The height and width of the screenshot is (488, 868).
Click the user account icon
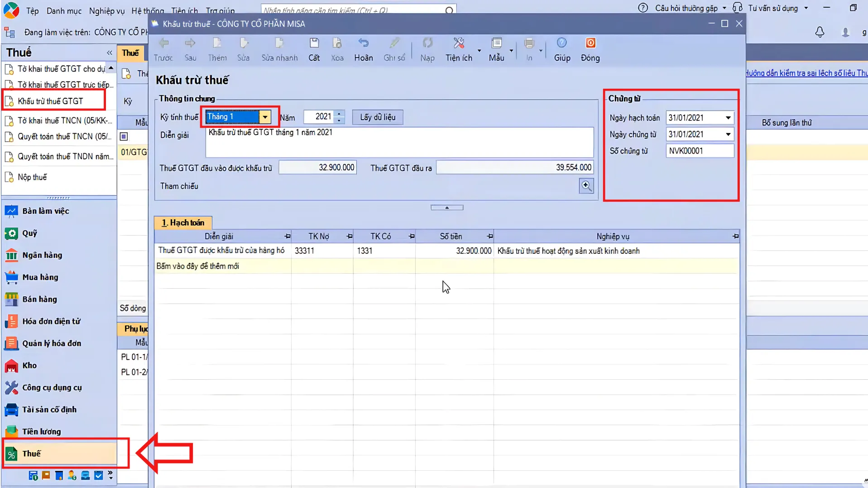click(x=845, y=32)
